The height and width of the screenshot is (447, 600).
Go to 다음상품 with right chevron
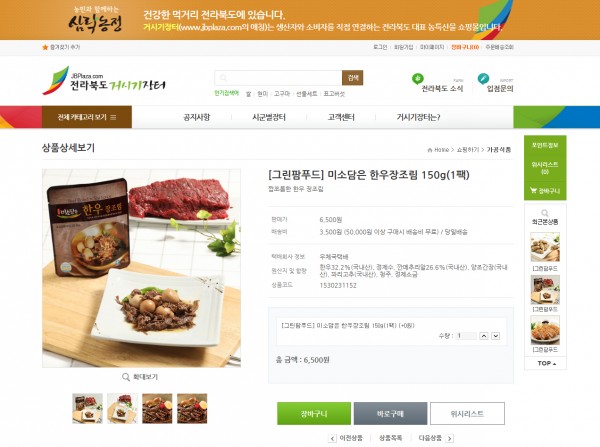coord(450,439)
